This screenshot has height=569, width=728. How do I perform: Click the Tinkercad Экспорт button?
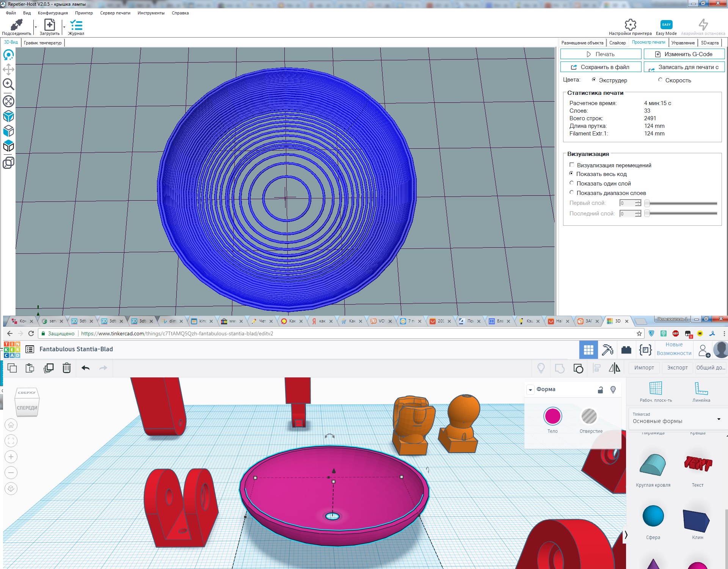point(677,368)
